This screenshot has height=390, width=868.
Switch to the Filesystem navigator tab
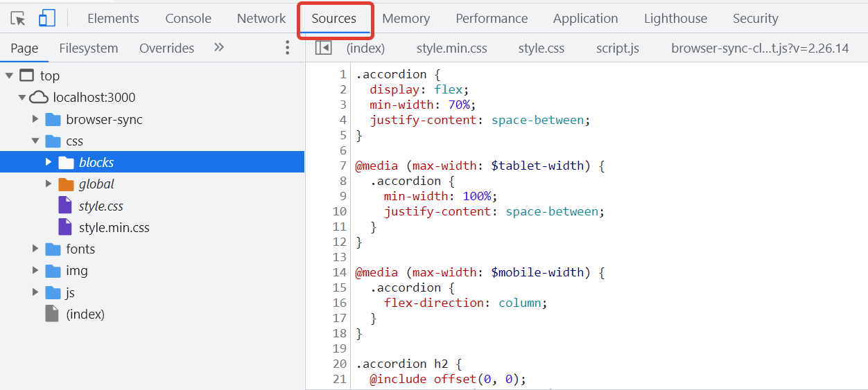[88, 48]
